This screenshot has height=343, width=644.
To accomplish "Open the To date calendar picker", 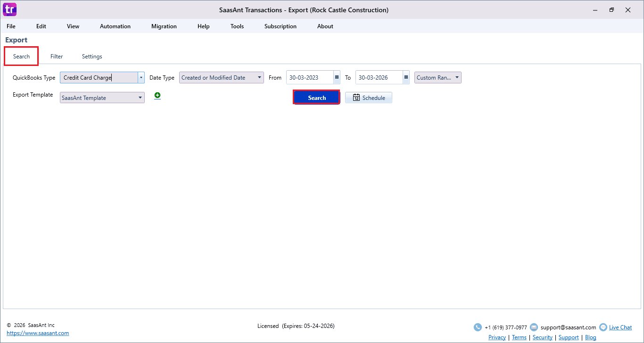I will coord(406,78).
